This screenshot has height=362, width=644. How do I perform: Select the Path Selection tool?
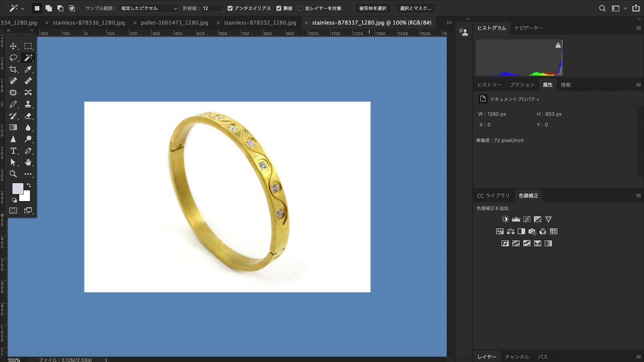pyautogui.click(x=14, y=162)
